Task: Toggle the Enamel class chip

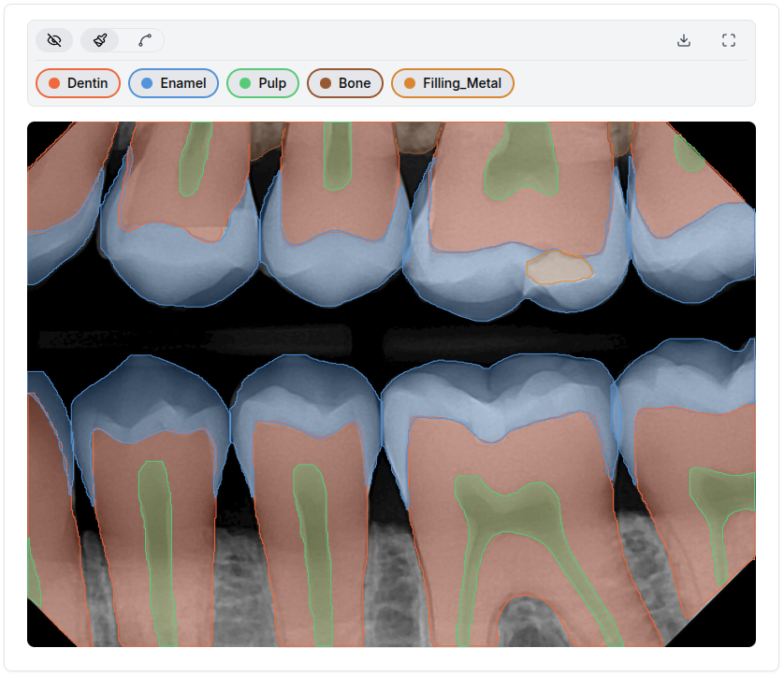Action: [173, 83]
